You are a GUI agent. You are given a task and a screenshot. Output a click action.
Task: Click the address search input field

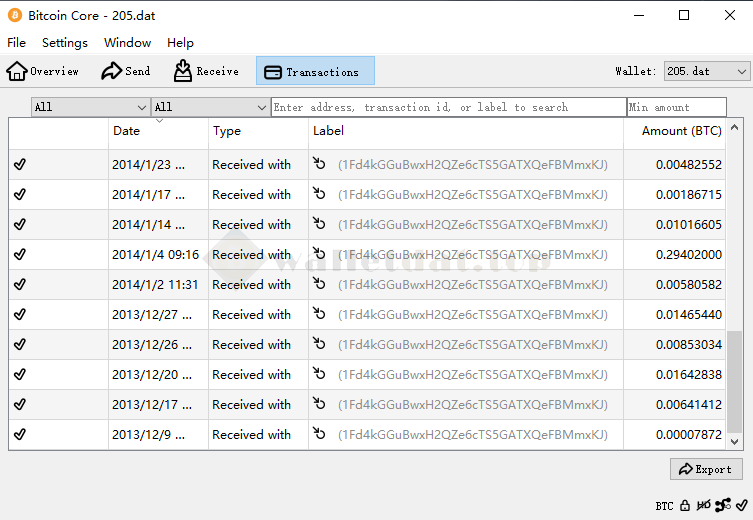(x=448, y=107)
